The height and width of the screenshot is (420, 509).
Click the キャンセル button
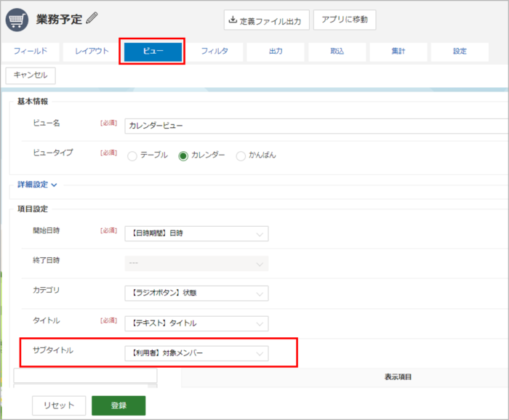[31, 76]
